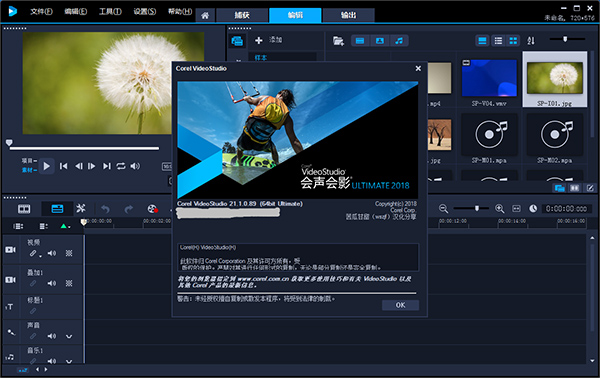Open the track manager icon
Screen dimensions: 600x378
[43, 226]
